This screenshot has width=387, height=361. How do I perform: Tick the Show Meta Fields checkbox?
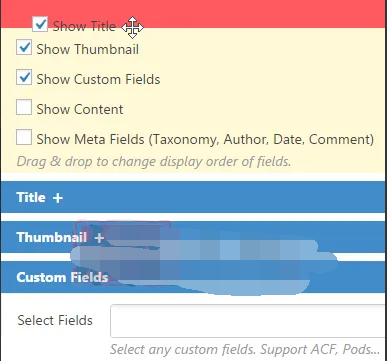[24, 137]
